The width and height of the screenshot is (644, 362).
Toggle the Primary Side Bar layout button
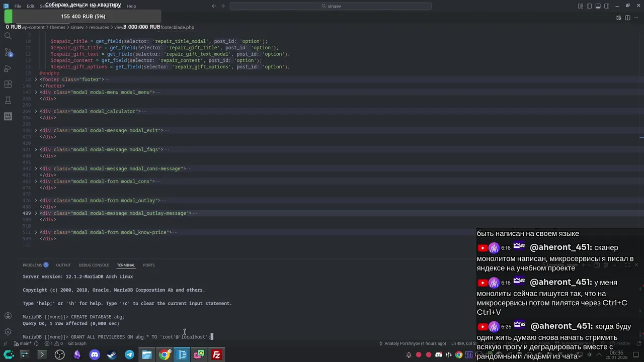590,6
